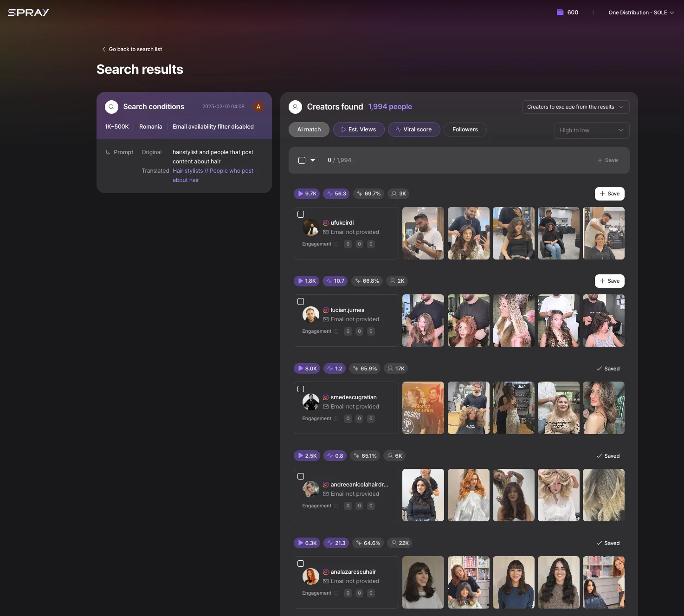This screenshot has height=616, width=684.
Task: Open ufukcirdi's first post thumbnail
Action: [423, 233]
